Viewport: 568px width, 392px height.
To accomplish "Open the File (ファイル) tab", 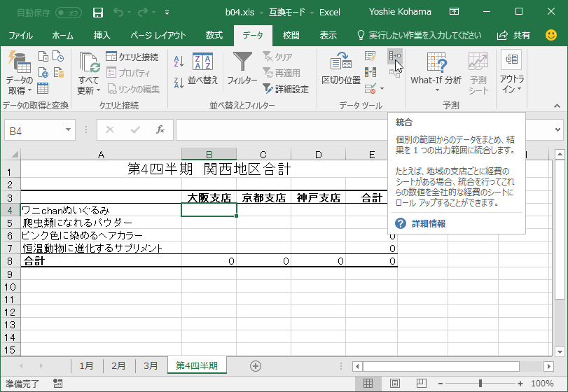I will [x=20, y=35].
